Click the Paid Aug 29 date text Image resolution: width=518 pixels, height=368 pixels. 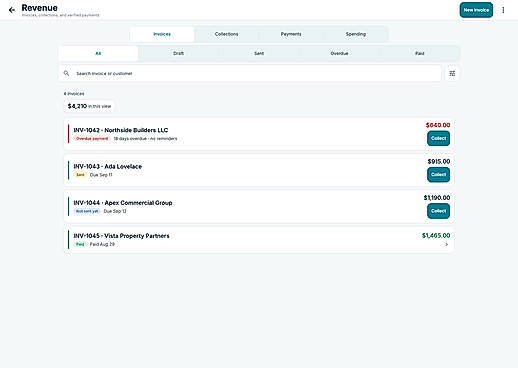point(102,244)
